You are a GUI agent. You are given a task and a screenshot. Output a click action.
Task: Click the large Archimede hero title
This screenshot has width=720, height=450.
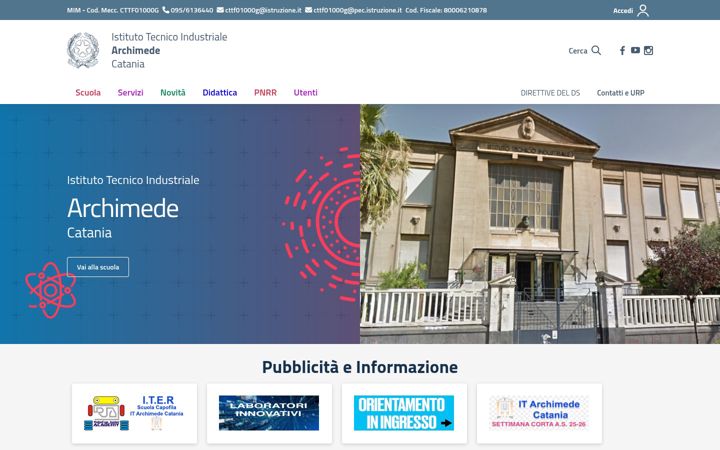(123, 208)
